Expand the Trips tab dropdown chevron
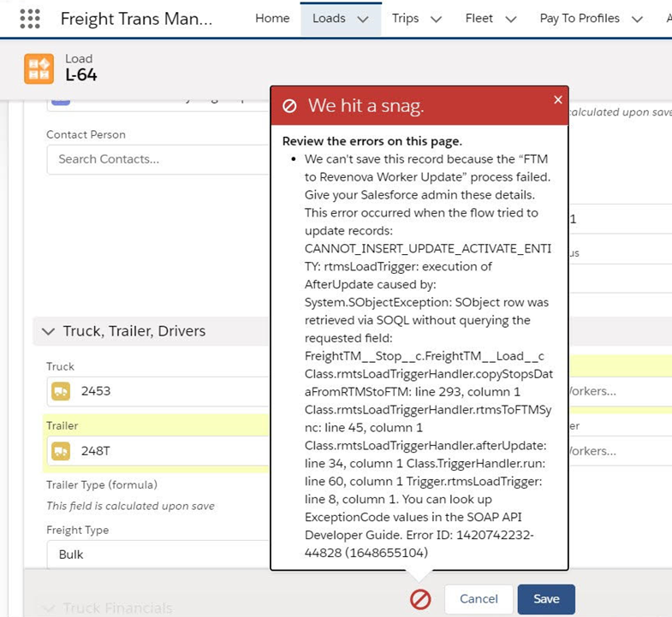Viewport: 672px width, 617px height. [x=436, y=19]
